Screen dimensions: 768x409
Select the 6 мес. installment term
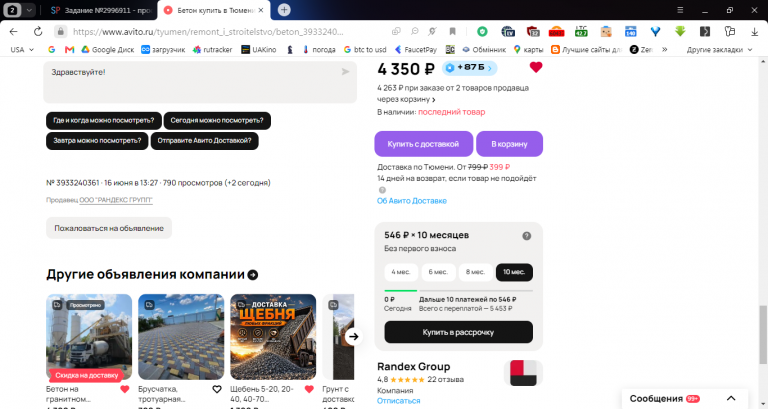point(438,272)
